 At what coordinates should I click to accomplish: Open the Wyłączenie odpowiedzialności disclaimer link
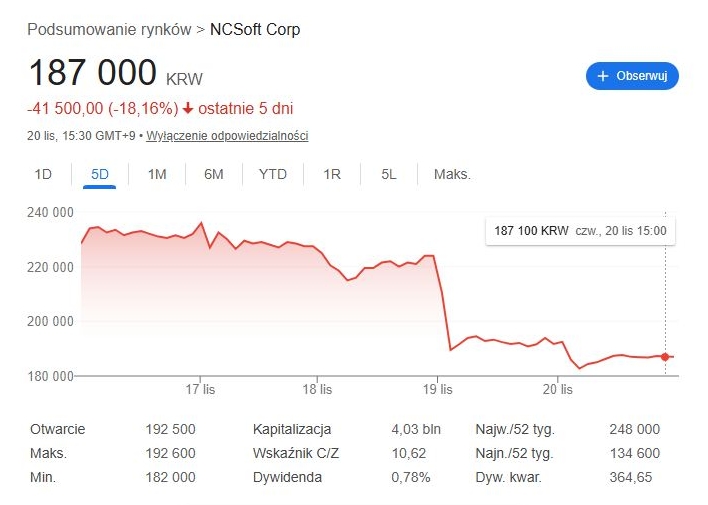point(227,136)
